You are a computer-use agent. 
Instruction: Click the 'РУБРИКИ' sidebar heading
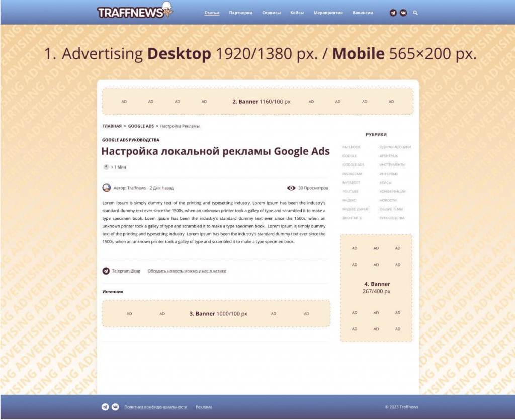point(376,135)
